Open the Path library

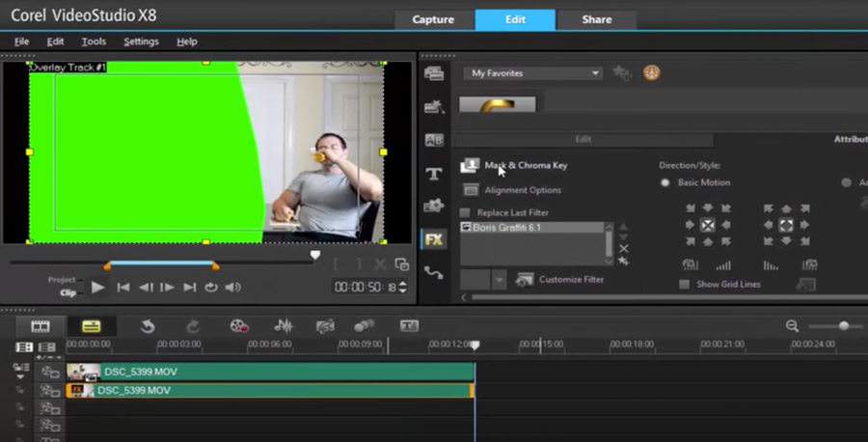coord(433,272)
